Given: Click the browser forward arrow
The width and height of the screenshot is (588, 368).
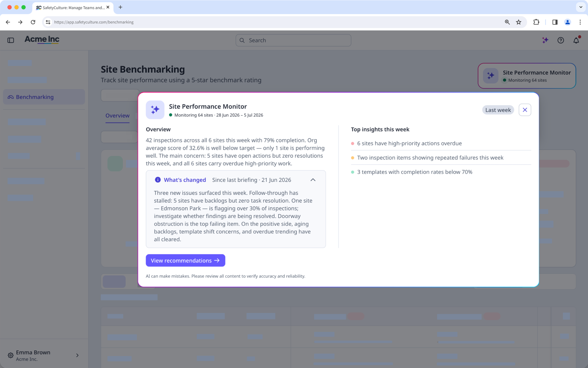Looking at the screenshot, I should (x=20, y=22).
